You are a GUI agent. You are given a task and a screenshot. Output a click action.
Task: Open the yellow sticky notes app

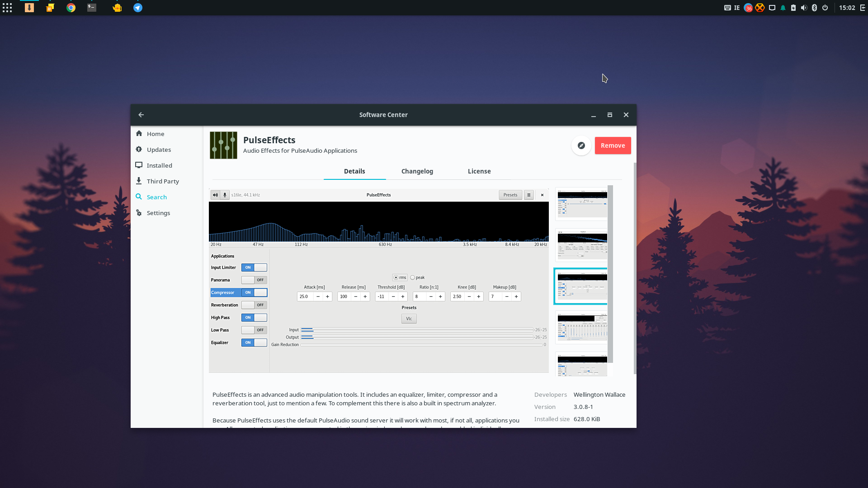tap(50, 8)
